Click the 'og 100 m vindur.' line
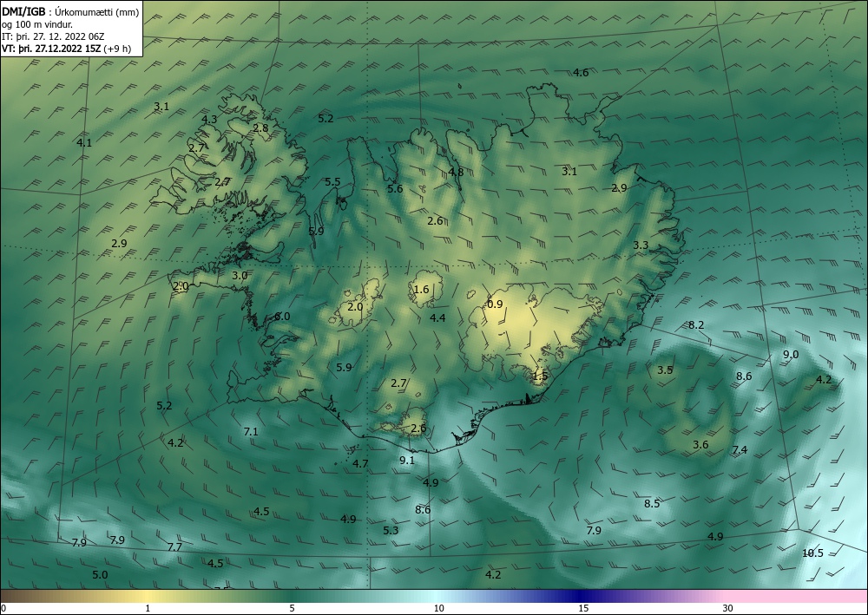868x615 pixels. (37, 24)
